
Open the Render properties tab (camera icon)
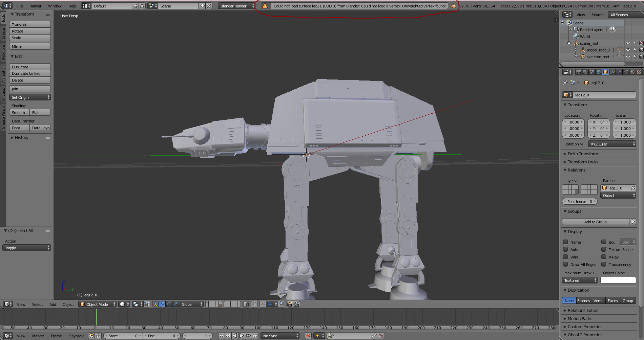pyautogui.click(x=578, y=72)
